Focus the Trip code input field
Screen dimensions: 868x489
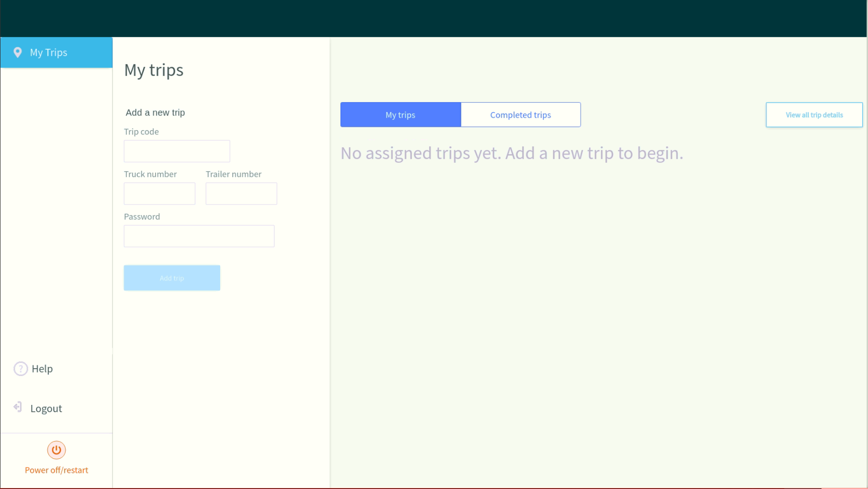point(177,151)
